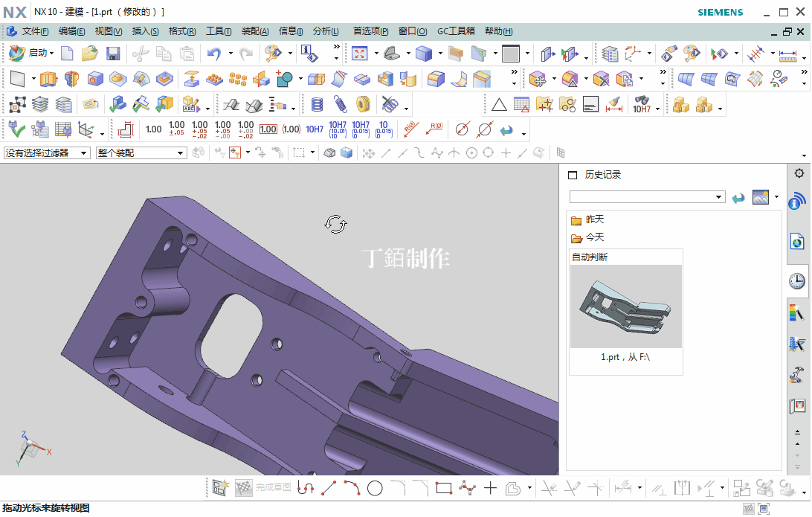Select the Rectangle sketch tool

point(443,487)
